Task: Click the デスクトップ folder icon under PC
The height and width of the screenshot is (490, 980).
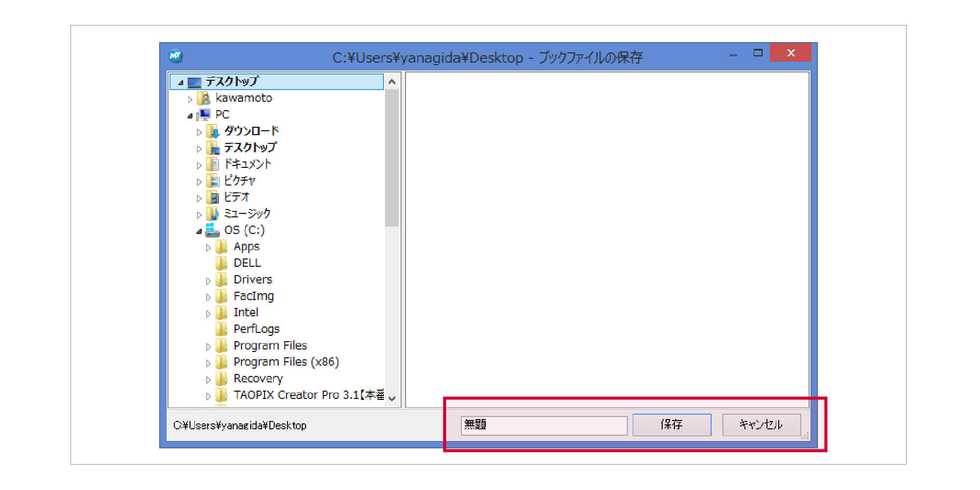Action: (x=213, y=148)
